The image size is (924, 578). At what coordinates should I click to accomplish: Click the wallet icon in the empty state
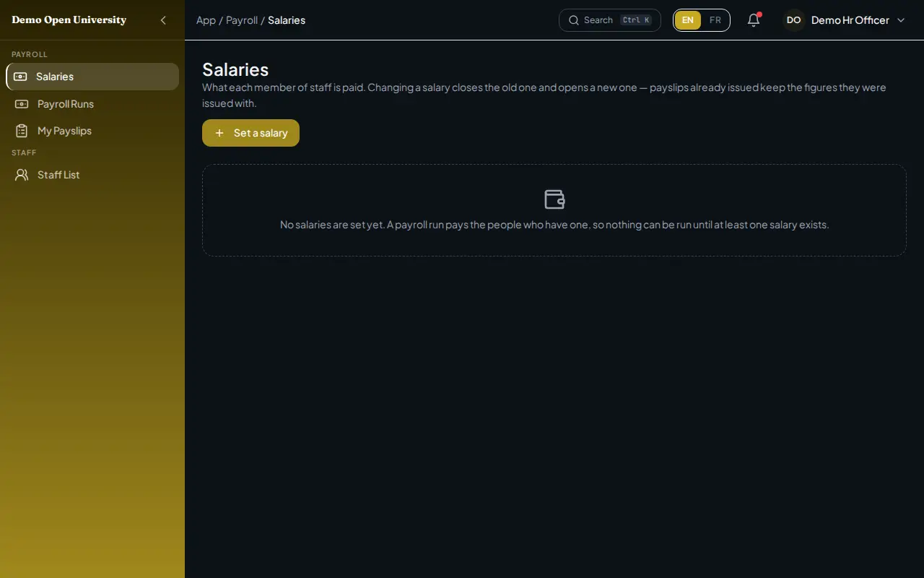point(554,199)
